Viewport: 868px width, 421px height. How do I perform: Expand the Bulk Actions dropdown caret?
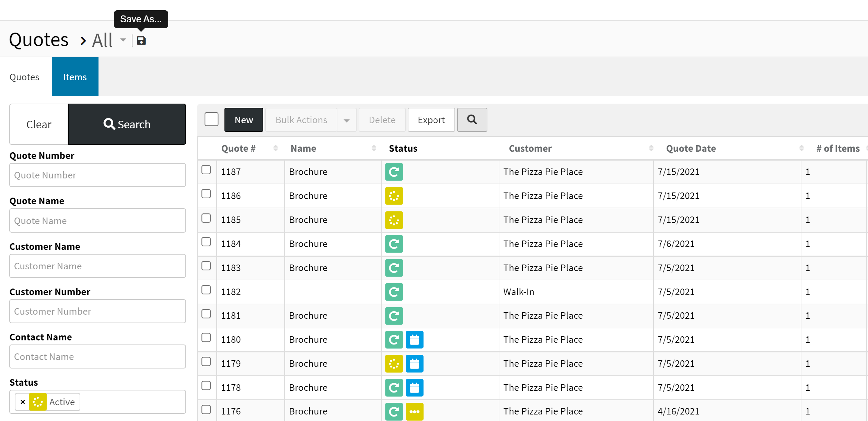[x=346, y=120]
